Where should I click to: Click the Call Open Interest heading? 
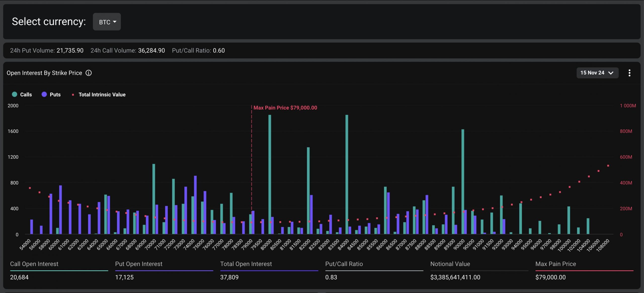[x=34, y=264]
